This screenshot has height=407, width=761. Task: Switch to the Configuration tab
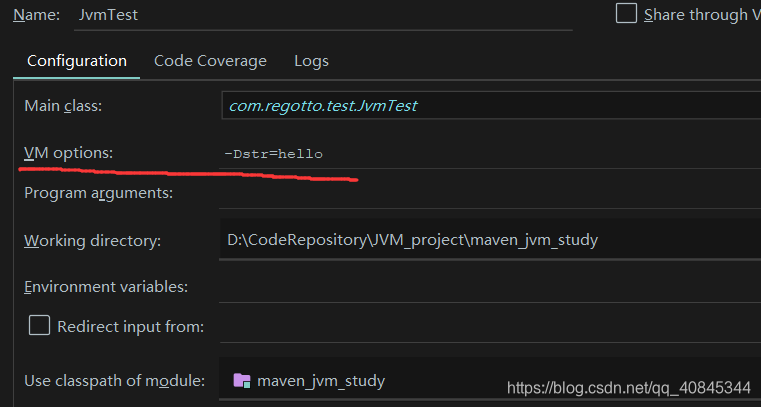pos(77,61)
